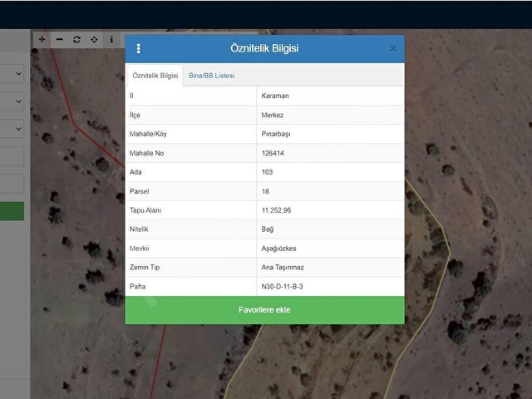Expand the second sidebar dropdown
This screenshot has width=532, height=399.
click(x=12, y=101)
